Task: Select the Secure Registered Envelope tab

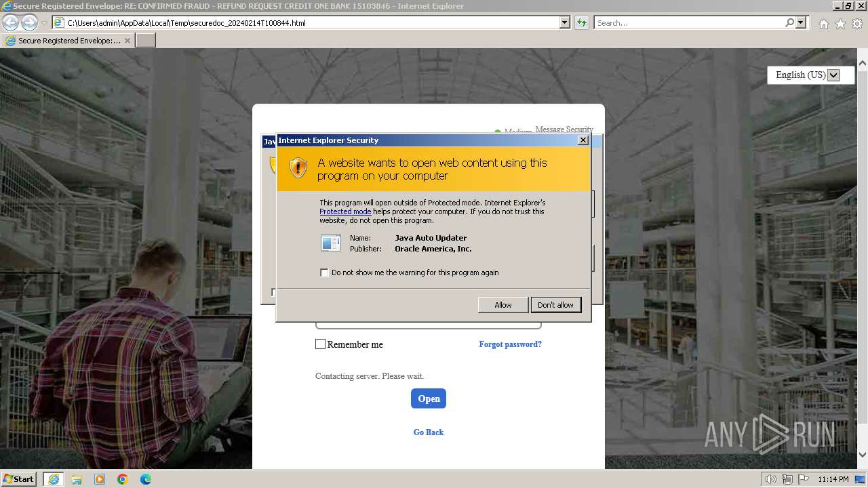Action: coord(68,41)
